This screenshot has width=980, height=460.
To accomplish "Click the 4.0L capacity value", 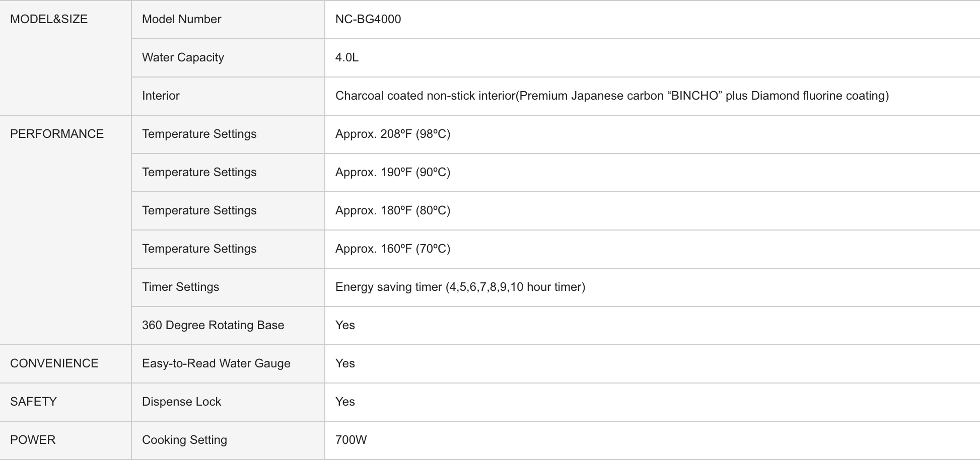I will 347,57.
